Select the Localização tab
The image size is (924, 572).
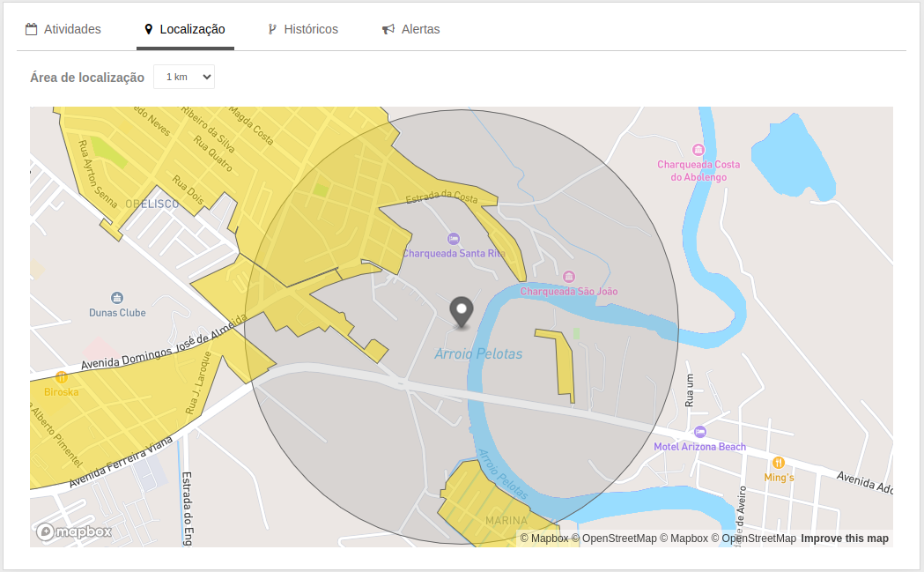click(x=185, y=29)
